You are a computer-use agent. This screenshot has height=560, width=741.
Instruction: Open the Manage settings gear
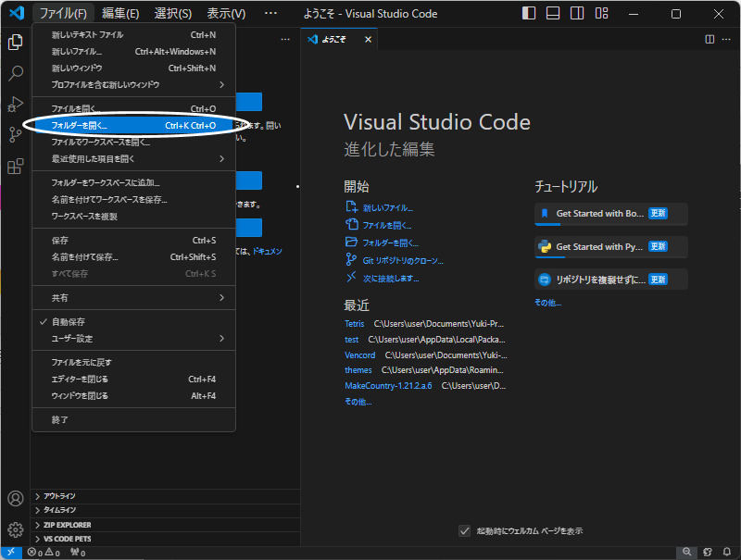tap(15, 530)
